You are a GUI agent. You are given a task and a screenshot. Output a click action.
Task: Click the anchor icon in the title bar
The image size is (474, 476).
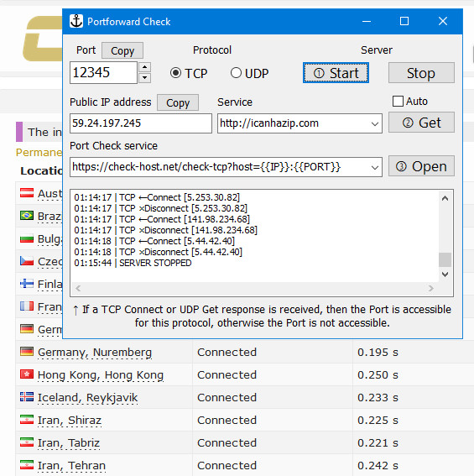76,21
